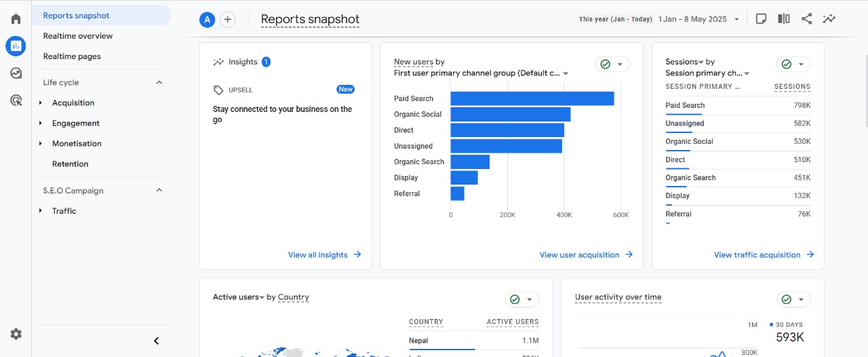
Task: Open Realtime overview report
Action: [x=78, y=36]
